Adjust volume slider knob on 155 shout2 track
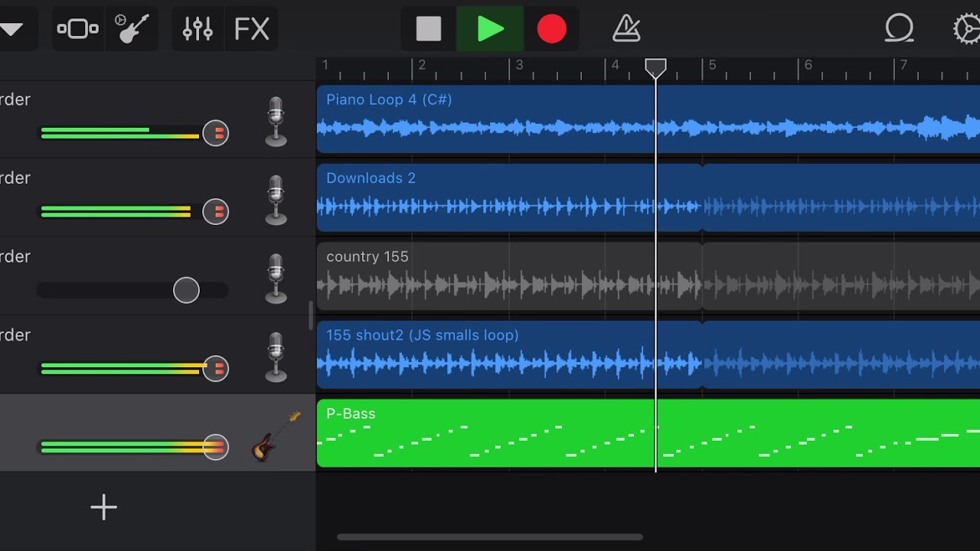Viewport: 980px width, 551px height. click(x=216, y=368)
